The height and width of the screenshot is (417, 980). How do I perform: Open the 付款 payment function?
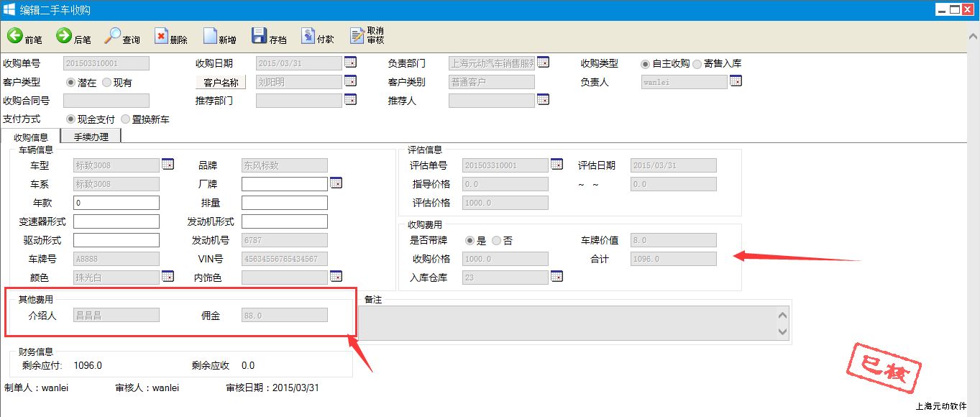[x=308, y=36]
